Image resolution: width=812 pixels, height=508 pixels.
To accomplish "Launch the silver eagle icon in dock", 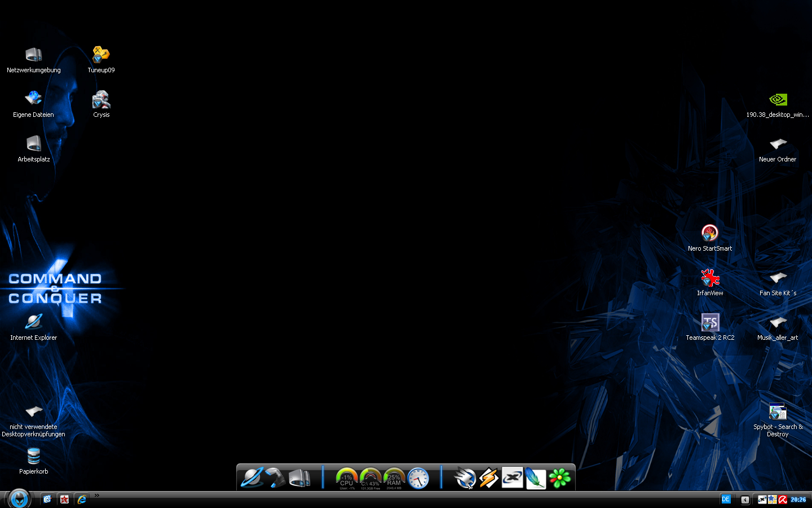I will (x=465, y=478).
